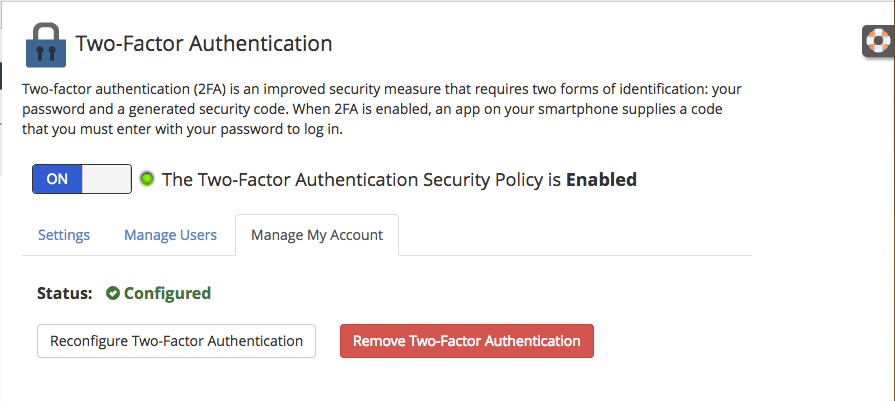
Task: Toggle the blue ON switch
Action: 58,179
